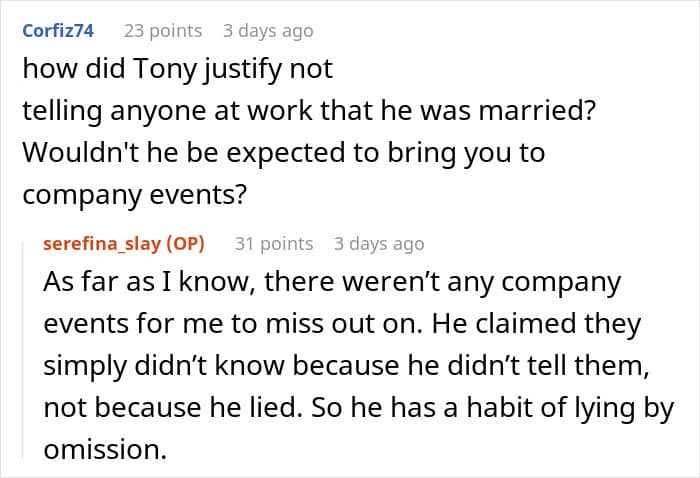Click the line starting "events for me to miss"

point(343,323)
